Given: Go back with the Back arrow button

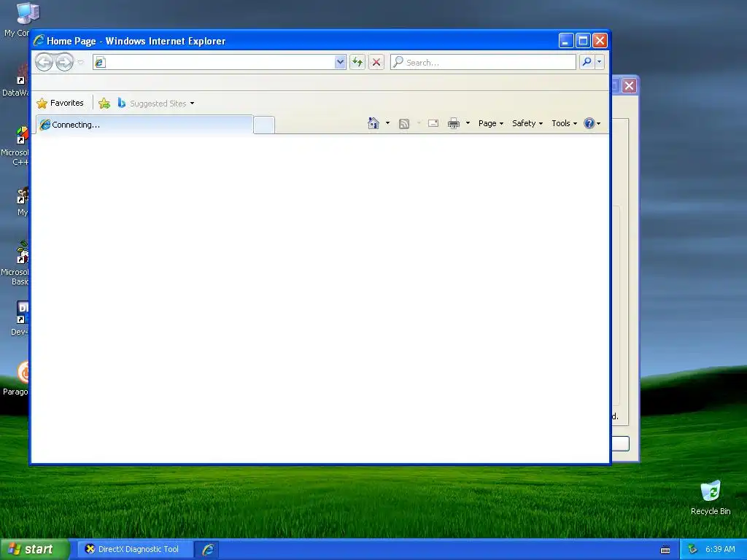Looking at the screenshot, I should coord(44,63).
